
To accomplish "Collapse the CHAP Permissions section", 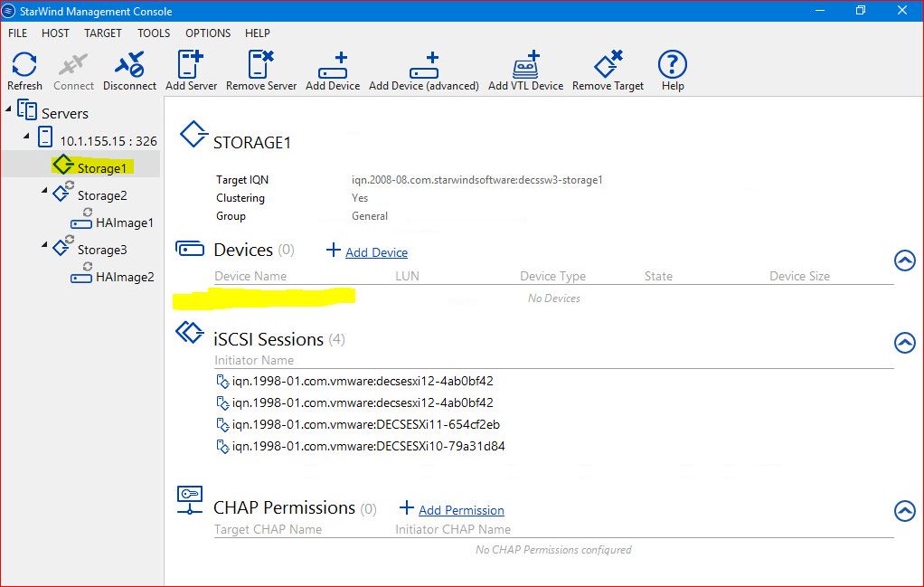I will (904, 511).
